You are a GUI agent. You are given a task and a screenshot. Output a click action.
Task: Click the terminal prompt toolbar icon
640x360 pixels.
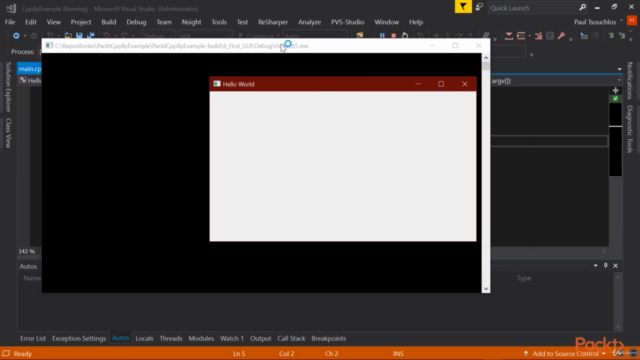550,36
